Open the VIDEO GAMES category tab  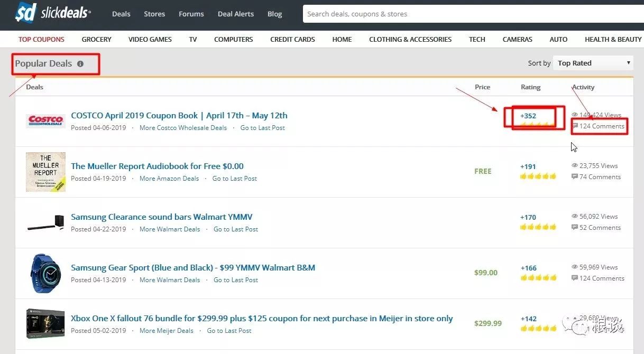point(150,39)
